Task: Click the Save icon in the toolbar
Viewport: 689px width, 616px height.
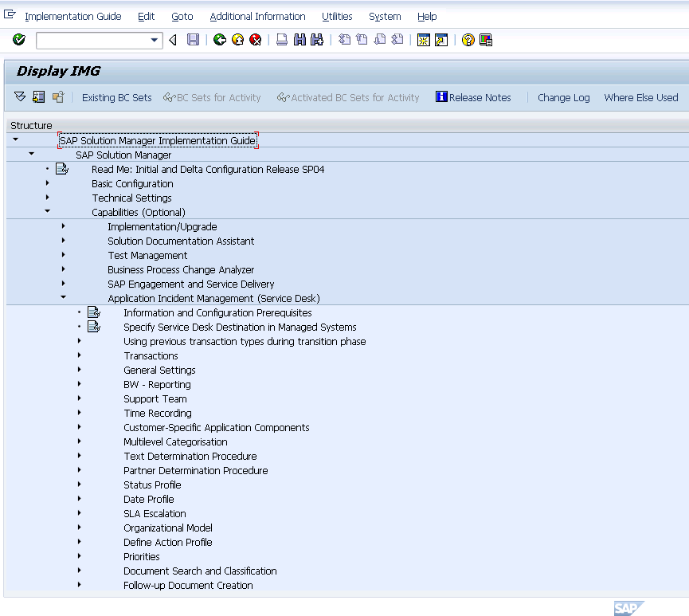Action: click(193, 39)
